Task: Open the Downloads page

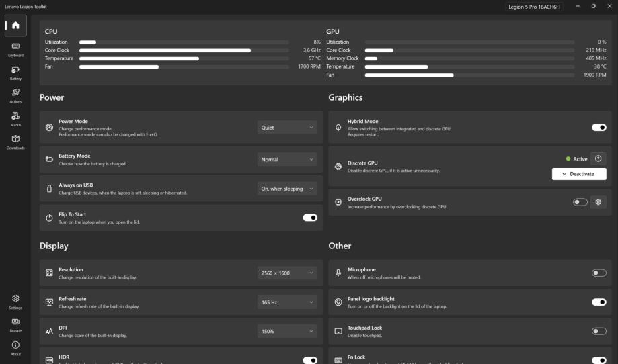Action: pyautogui.click(x=15, y=142)
